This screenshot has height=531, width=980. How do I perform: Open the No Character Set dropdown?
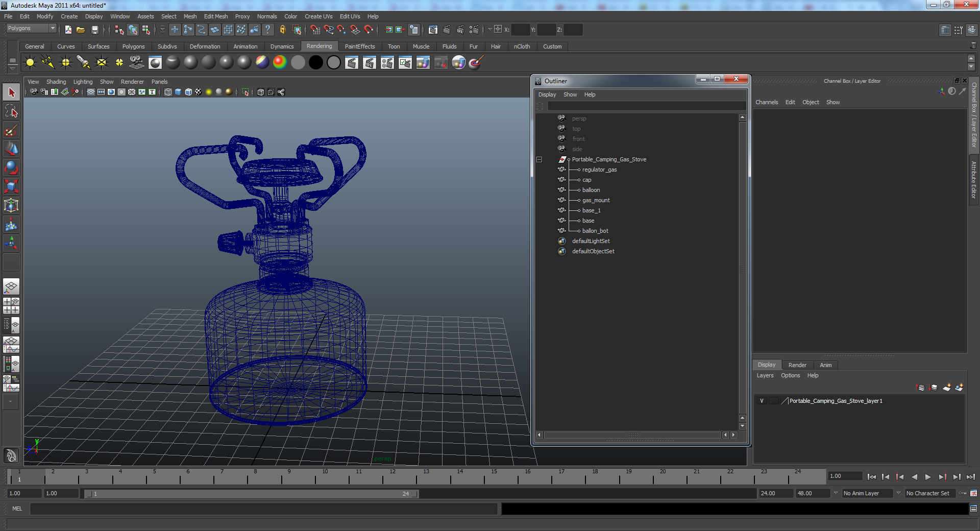pos(930,494)
